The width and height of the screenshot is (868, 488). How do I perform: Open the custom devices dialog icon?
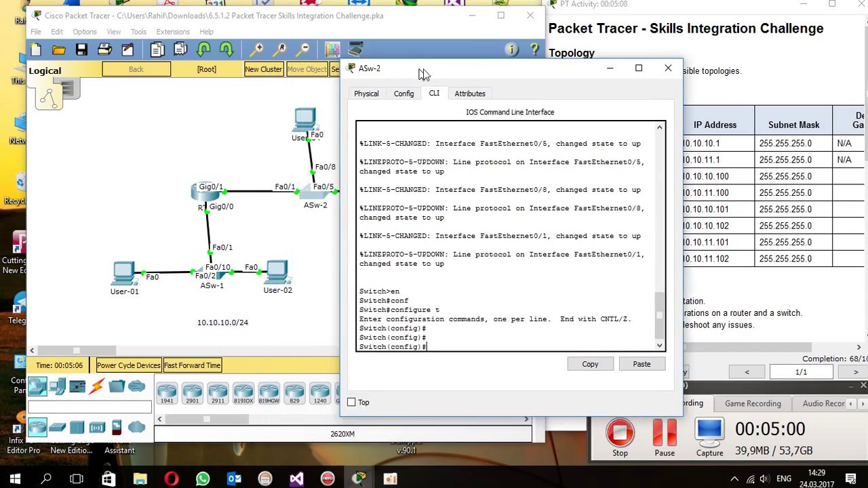point(355,49)
